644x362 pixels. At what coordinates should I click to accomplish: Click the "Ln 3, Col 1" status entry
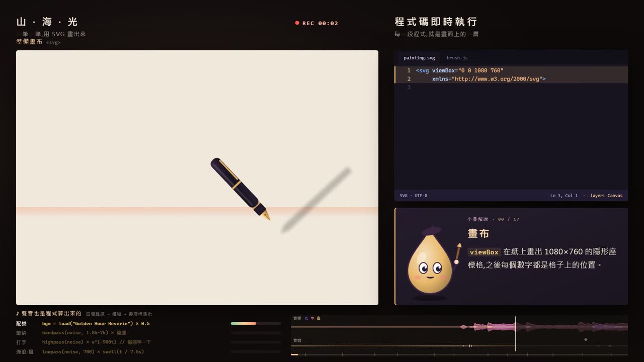(x=564, y=196)
